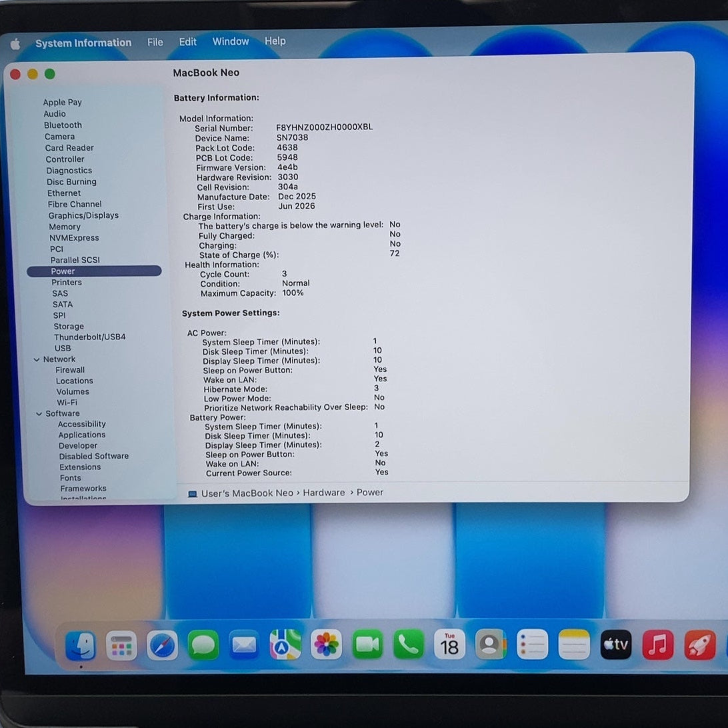Select NVMExpress in sidebar
Viewport: 728px width, 728px height.
[74, 238]
